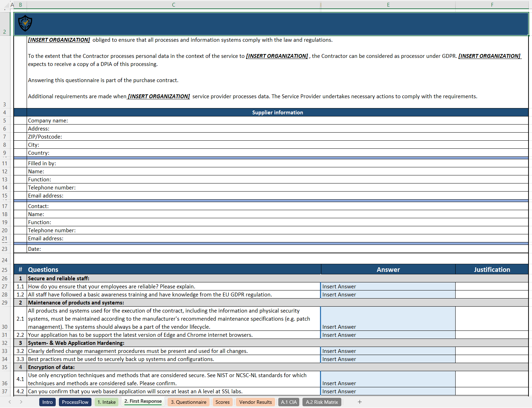Switch to the "A.2 Risk Matrix" sheet

pyautogui.click(x=322, y=402)
